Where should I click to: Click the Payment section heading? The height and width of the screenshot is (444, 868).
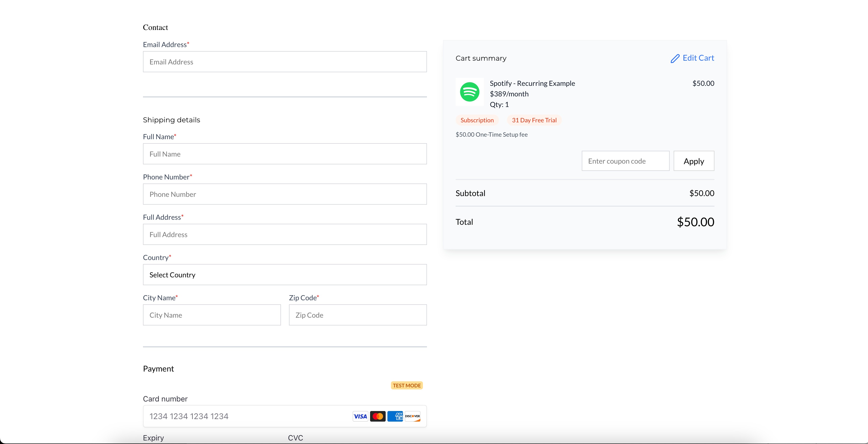(x=158, y=369)
